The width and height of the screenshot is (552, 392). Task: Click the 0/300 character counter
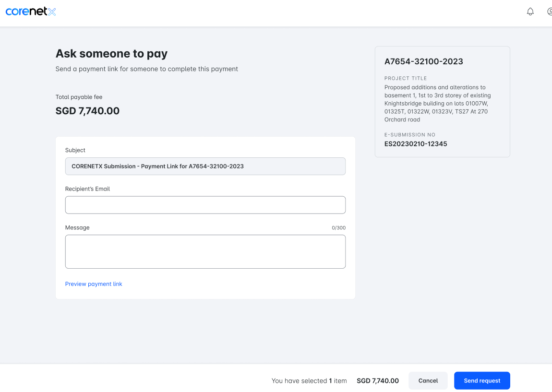pos(339,227)
